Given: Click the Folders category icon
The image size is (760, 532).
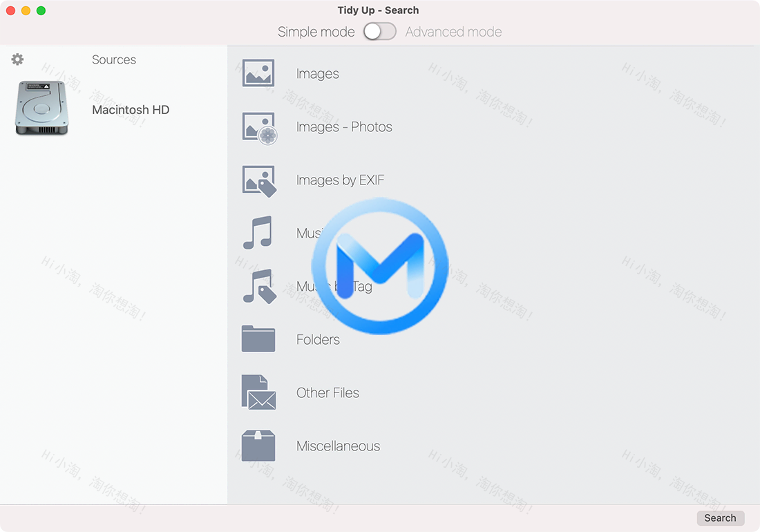Looking at the screenshot, I should click(x=258, y=338).
